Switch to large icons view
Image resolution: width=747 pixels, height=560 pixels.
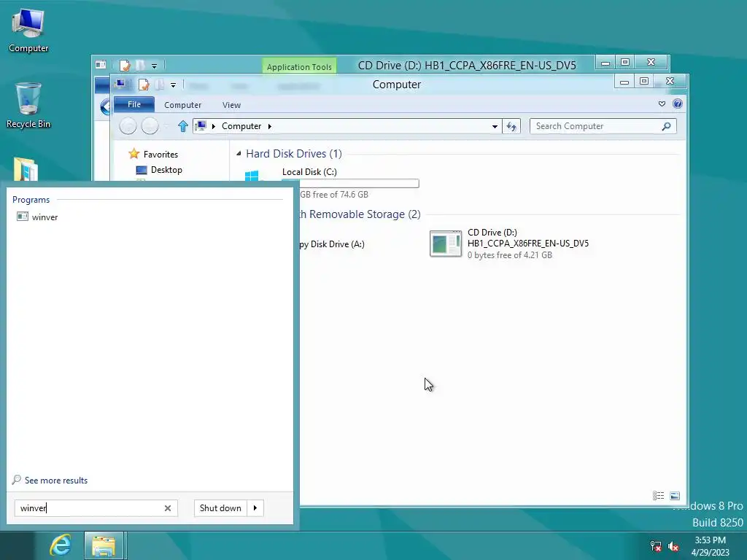(675, 496)
